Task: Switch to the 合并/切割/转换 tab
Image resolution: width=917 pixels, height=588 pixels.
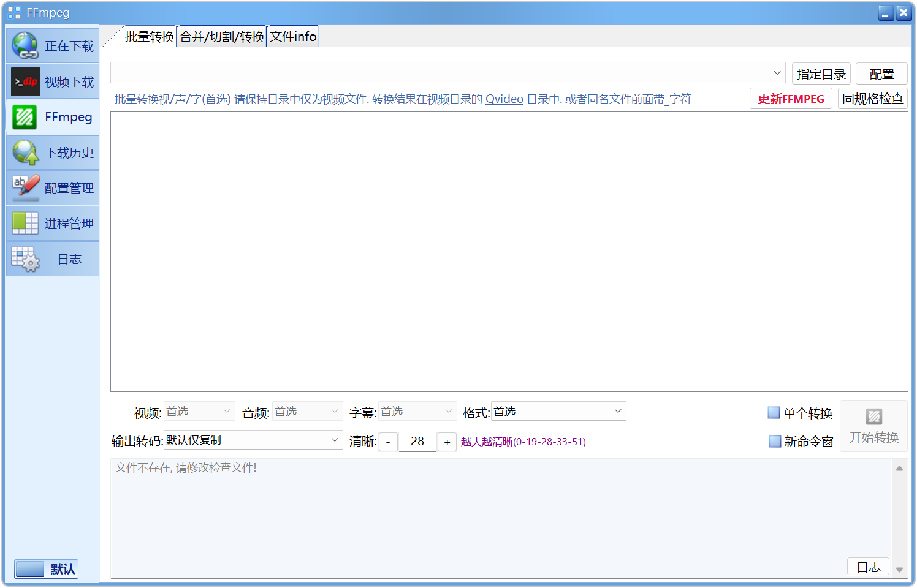Action: click(x=222, y=37)
